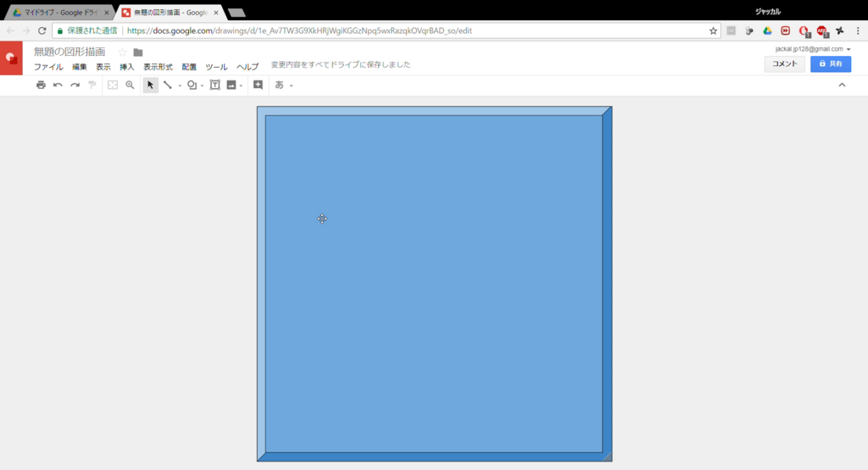Click the ジャッカル profile name

tap(768, 12)
